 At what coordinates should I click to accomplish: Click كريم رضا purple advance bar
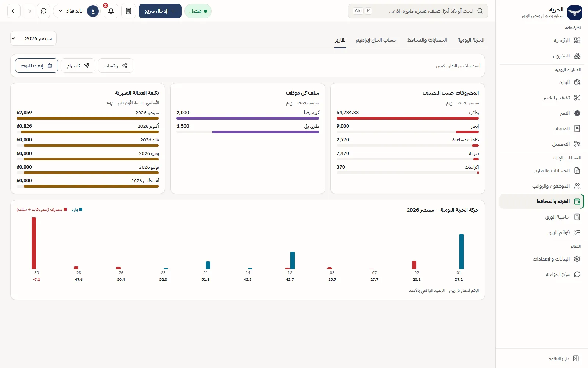[x=248, y=118]
